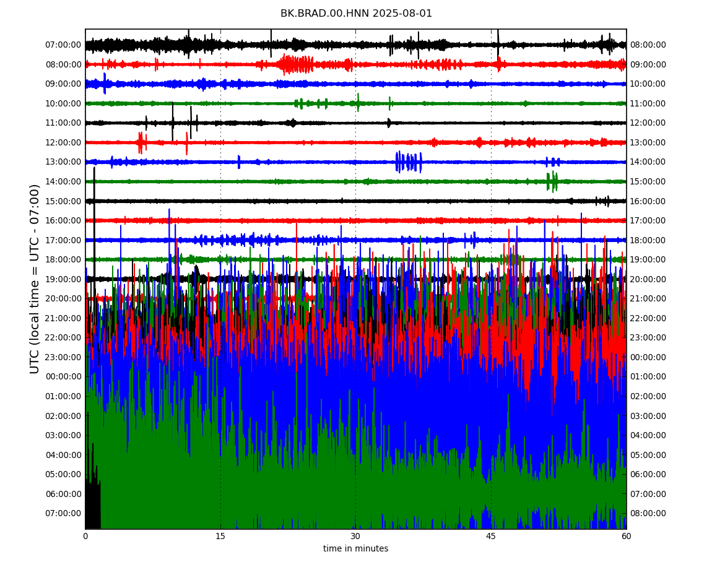Click right-axis time label 02:00:00
Image resolution: width=712 pixels, height=588 pixels.
648,396
